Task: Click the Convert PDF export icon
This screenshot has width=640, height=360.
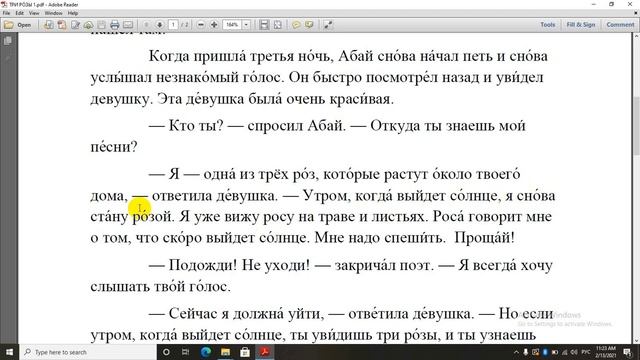Action: 62,25
